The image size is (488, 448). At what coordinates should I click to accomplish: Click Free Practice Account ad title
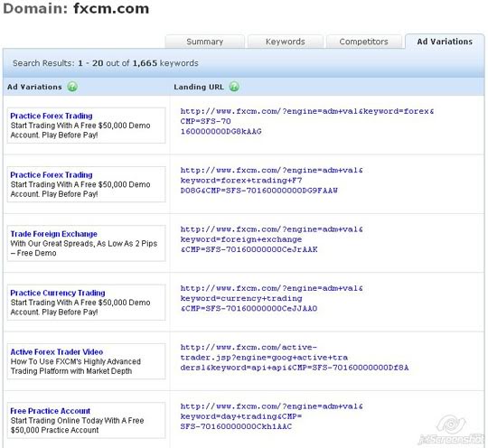tap(50, 411)
